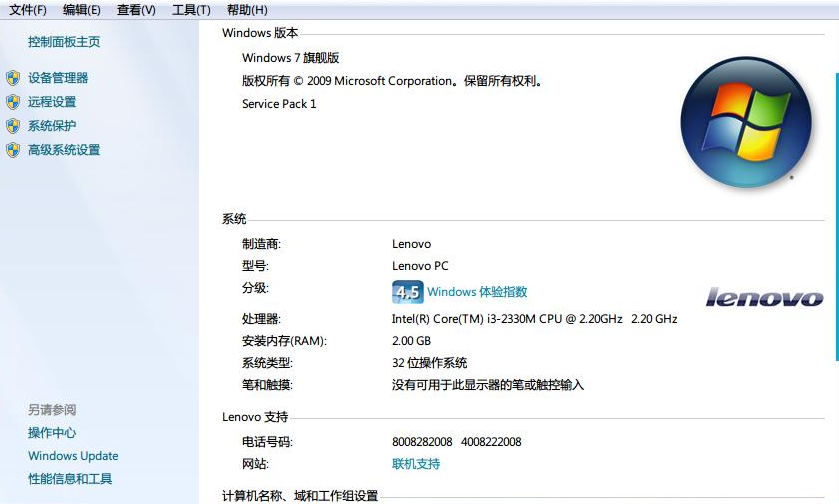The height and width of the screenshot is (504, 839).
Task: Open 操作中心 link
Action: pos(52,433)
